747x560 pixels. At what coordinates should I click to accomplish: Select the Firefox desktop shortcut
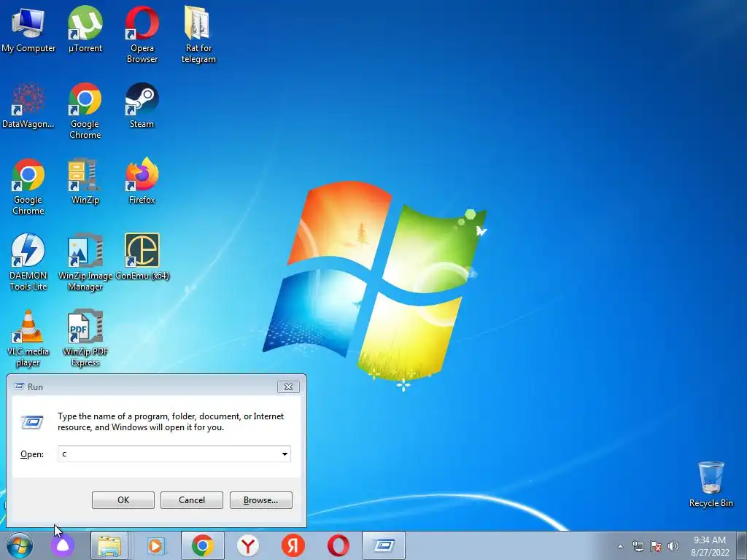coord(142,182)
